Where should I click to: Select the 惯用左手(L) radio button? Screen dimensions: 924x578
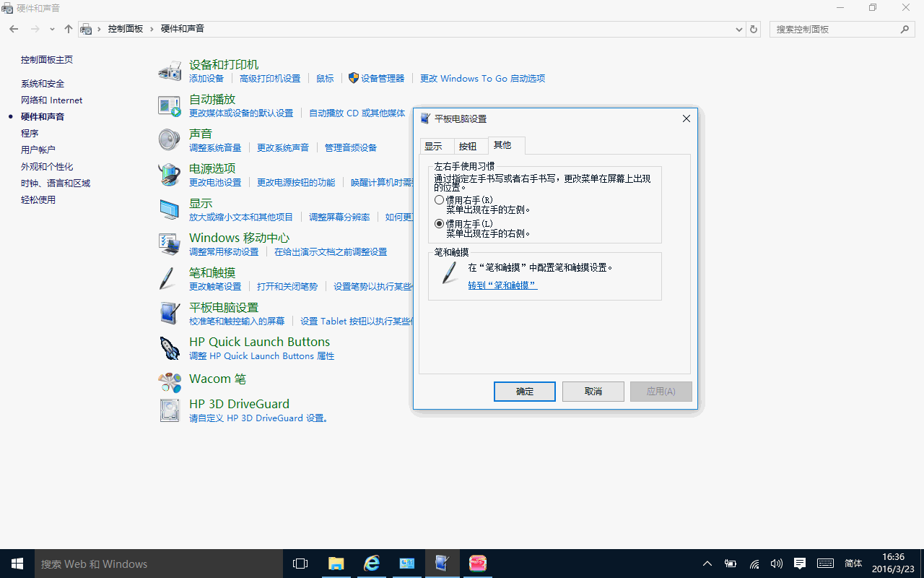440,224
